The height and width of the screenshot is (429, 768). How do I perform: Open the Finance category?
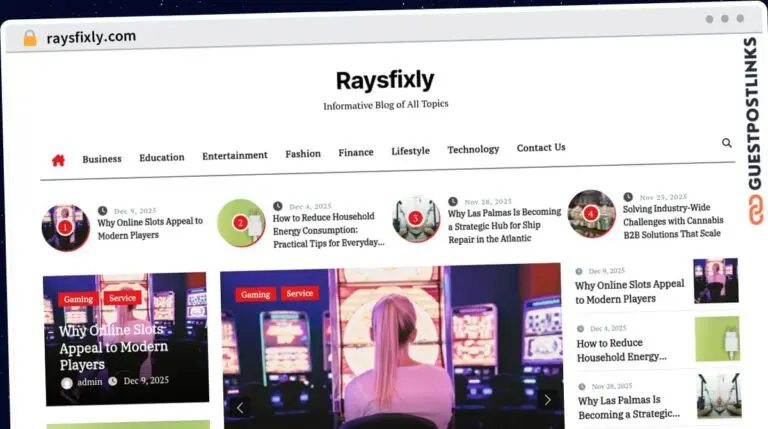coord(356,152)
